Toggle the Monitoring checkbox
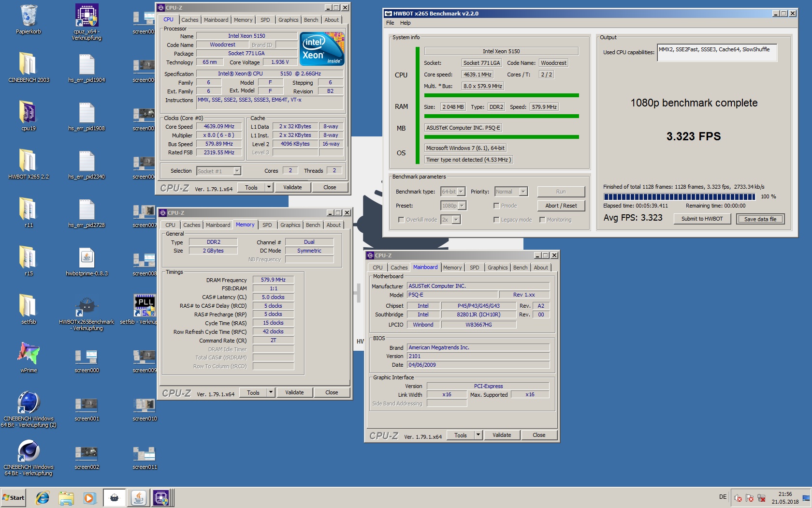Viewport: 812px width, 508px height. (542, 220)
